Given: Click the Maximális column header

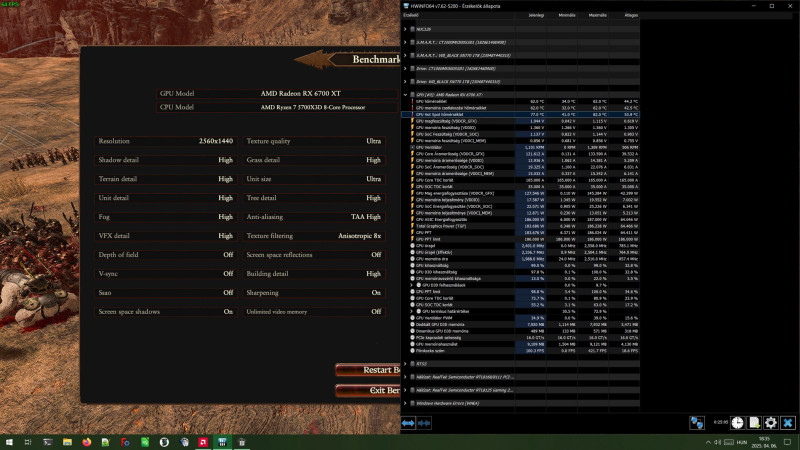Looking at the screenshot, I should [597, 15].
